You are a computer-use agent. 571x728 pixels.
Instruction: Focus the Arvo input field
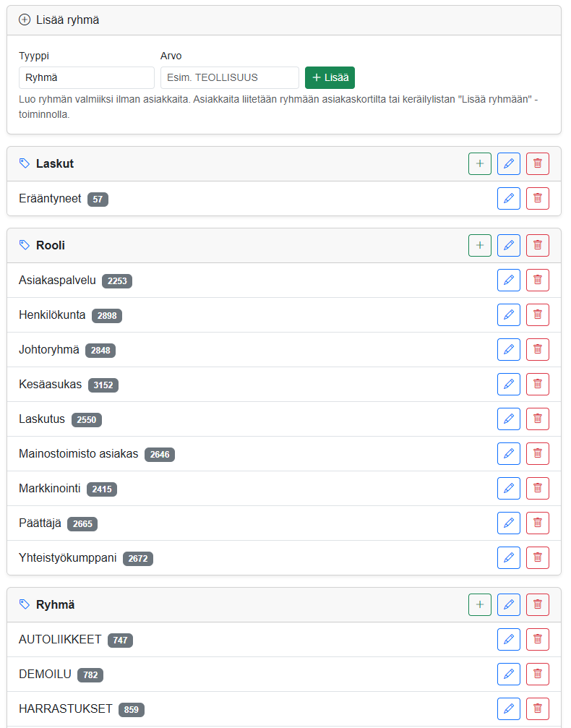click(x=229, y=77)
